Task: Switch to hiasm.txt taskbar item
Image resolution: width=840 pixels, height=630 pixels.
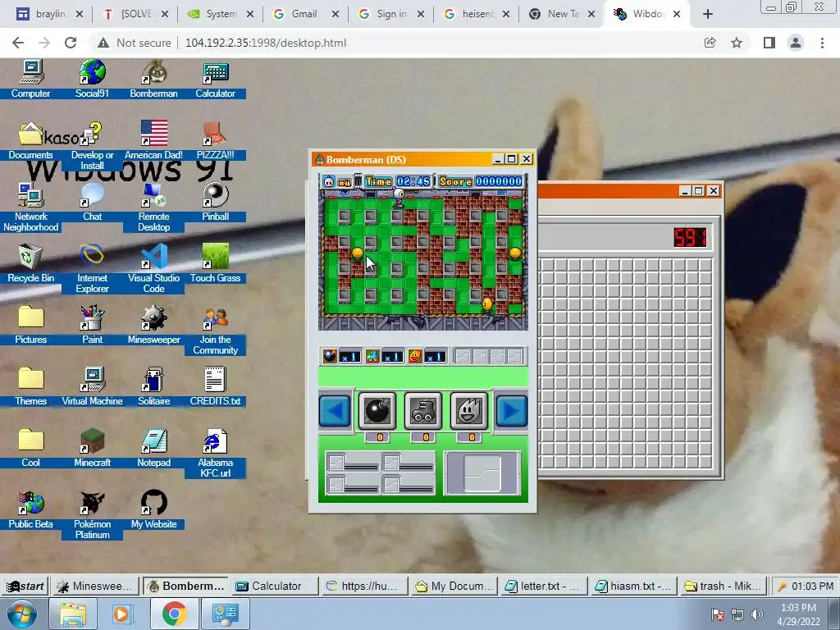Action: click(x=634, y=586)
